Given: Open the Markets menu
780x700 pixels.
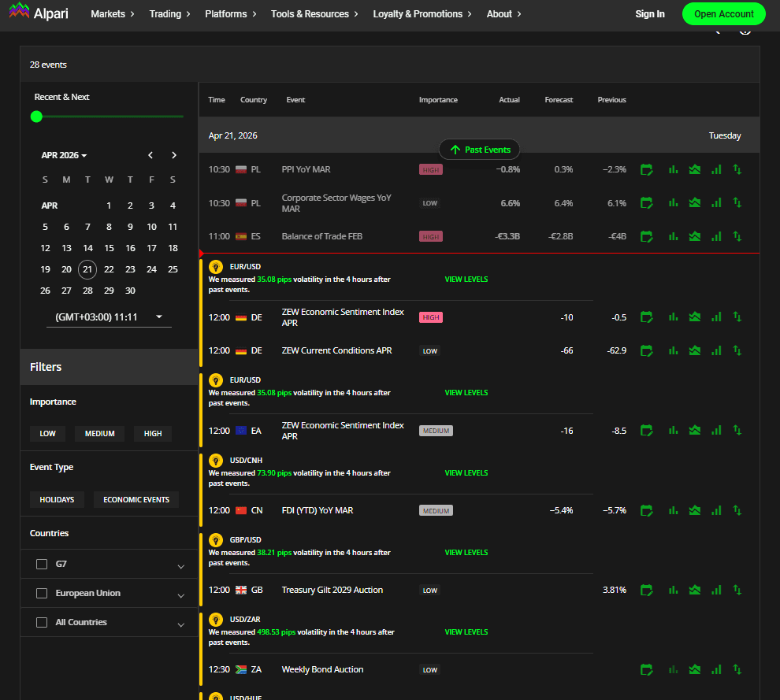Looking at the screenshot, I should point(112,14).
